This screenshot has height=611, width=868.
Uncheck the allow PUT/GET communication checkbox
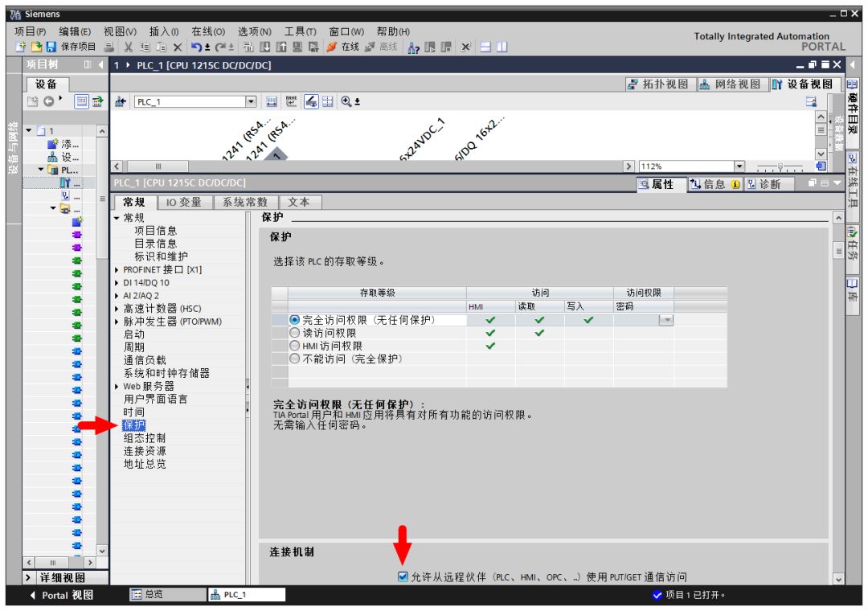coord(403,576)
